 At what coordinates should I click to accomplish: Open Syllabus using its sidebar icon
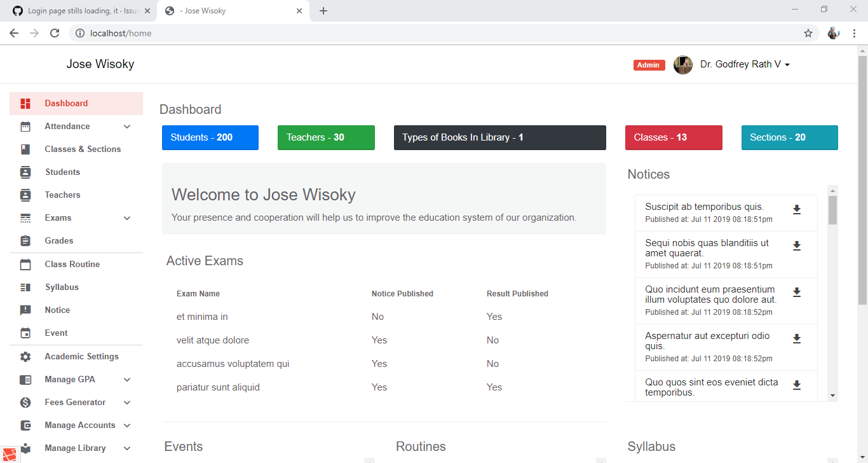25,287
